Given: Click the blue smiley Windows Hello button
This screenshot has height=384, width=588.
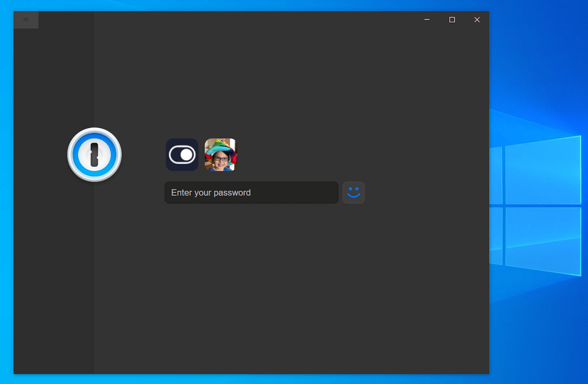Looking at the screenshot, I should pos(353,192).
